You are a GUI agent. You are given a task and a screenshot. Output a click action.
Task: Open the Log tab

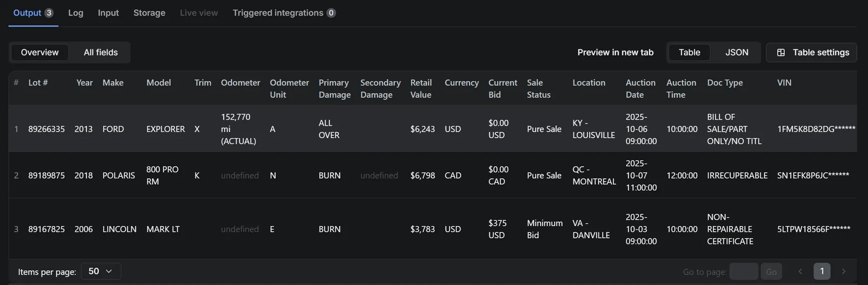click(76, 13)
